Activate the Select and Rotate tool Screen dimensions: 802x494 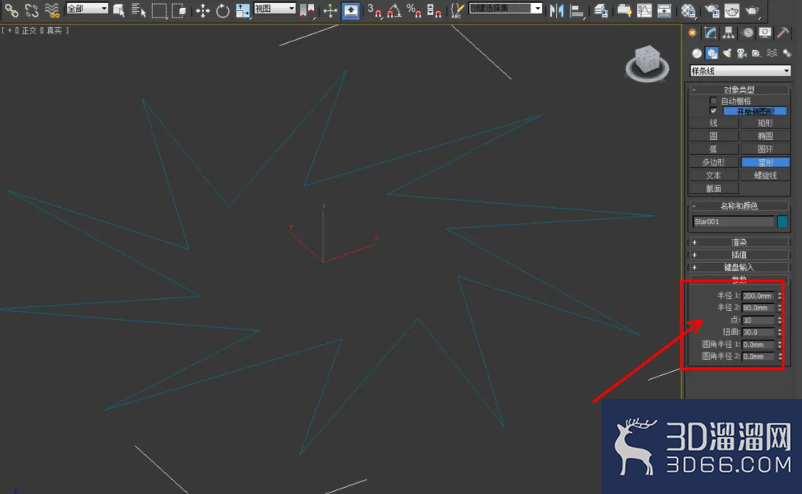click(222, 10)
